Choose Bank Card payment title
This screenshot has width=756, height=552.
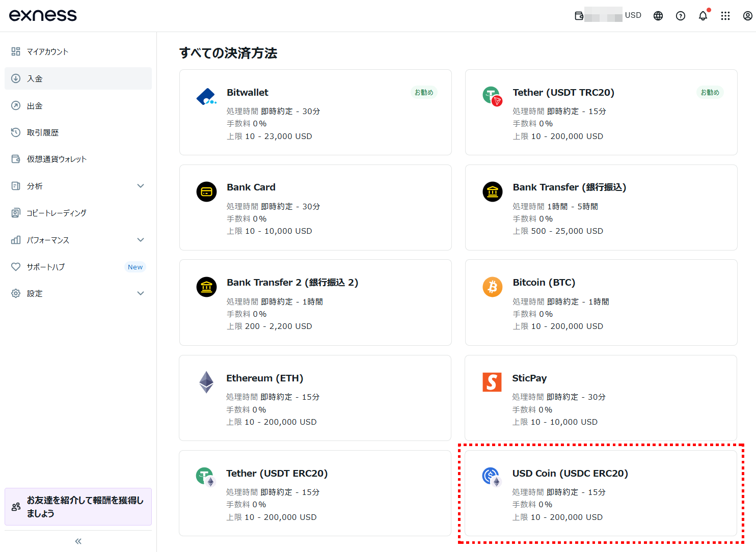(251, 187)
